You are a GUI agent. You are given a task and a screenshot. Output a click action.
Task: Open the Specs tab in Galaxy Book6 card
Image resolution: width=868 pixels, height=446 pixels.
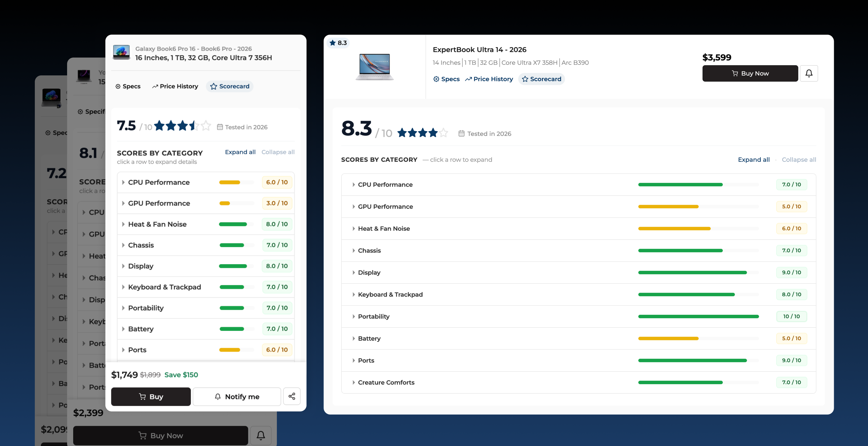pos(128,86)
